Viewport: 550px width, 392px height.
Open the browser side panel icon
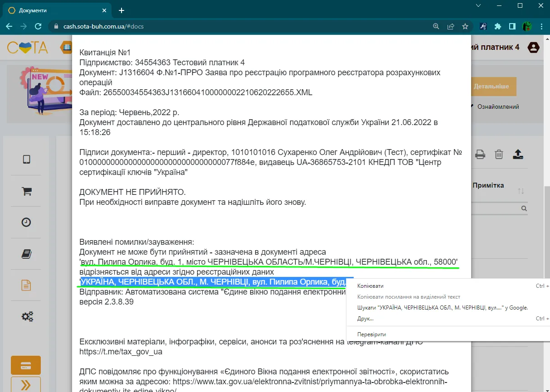(x=512, y=26)
